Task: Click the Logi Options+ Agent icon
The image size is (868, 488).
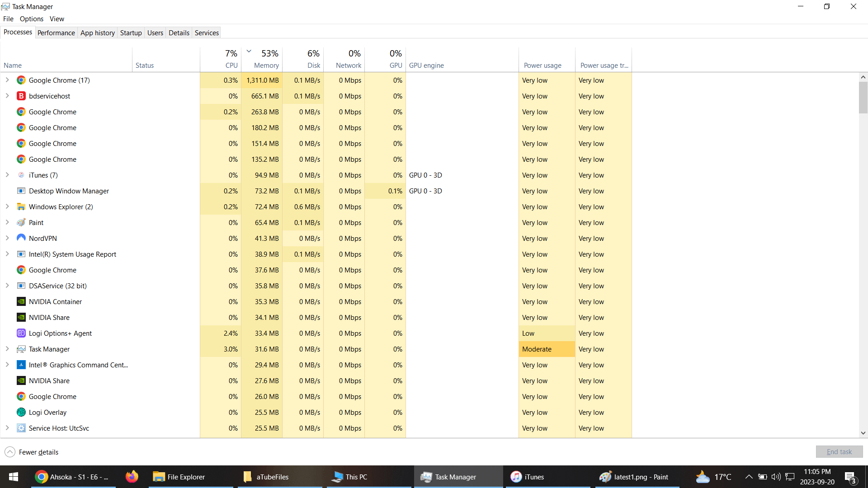Action: coord(21,333)
